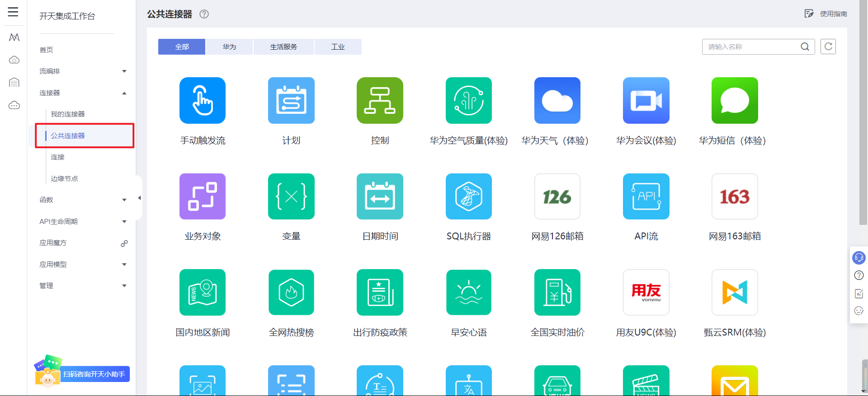Switch to the 全部 tab
This screenshot has width=868, height=396.
pyautogui.click(x=182, y=47)
